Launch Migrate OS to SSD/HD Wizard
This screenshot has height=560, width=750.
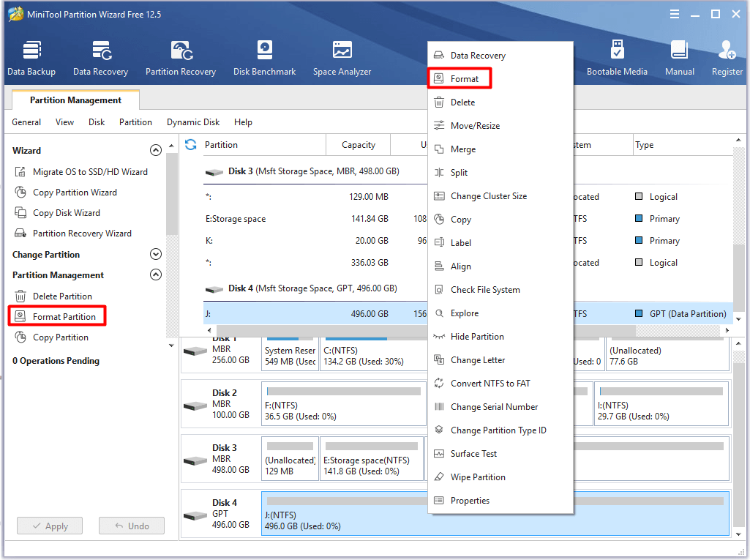click(x=80, y=172)
